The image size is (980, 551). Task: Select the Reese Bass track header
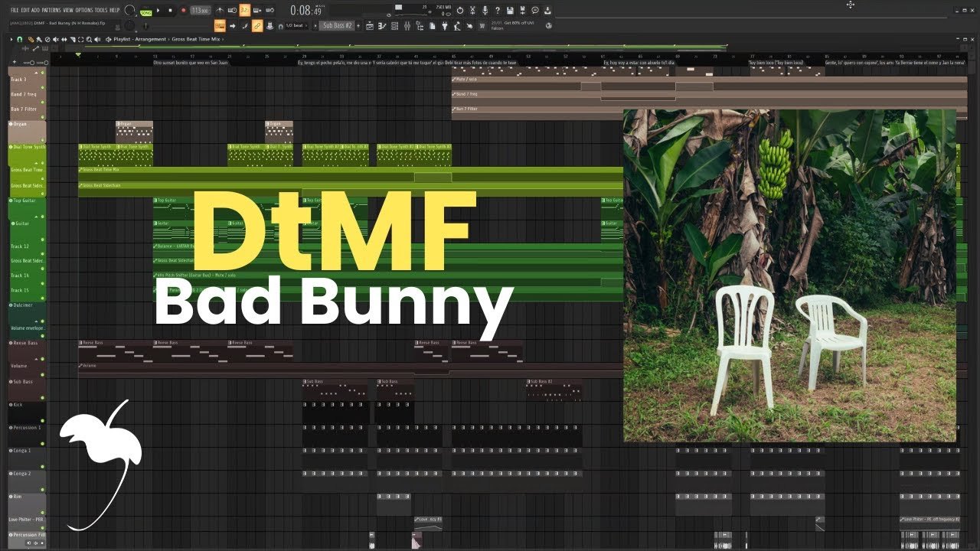[x=27, y=350]
